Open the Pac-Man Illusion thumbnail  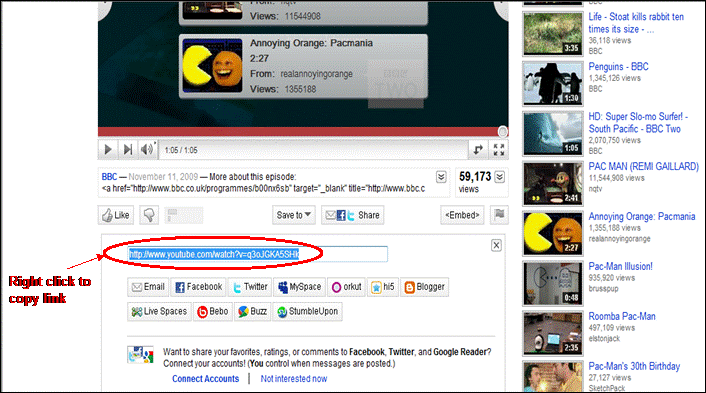(x=553, y=284)
